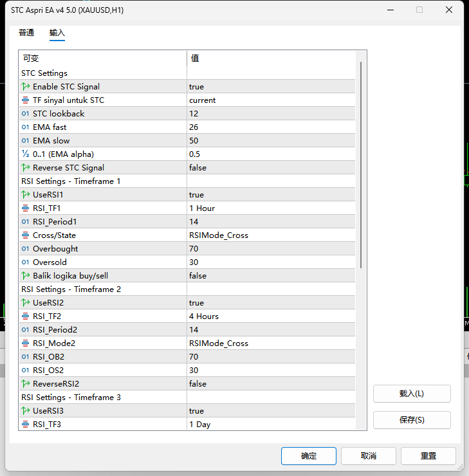Toggle the Reverse STC Signal false value

tap(271, 168)
